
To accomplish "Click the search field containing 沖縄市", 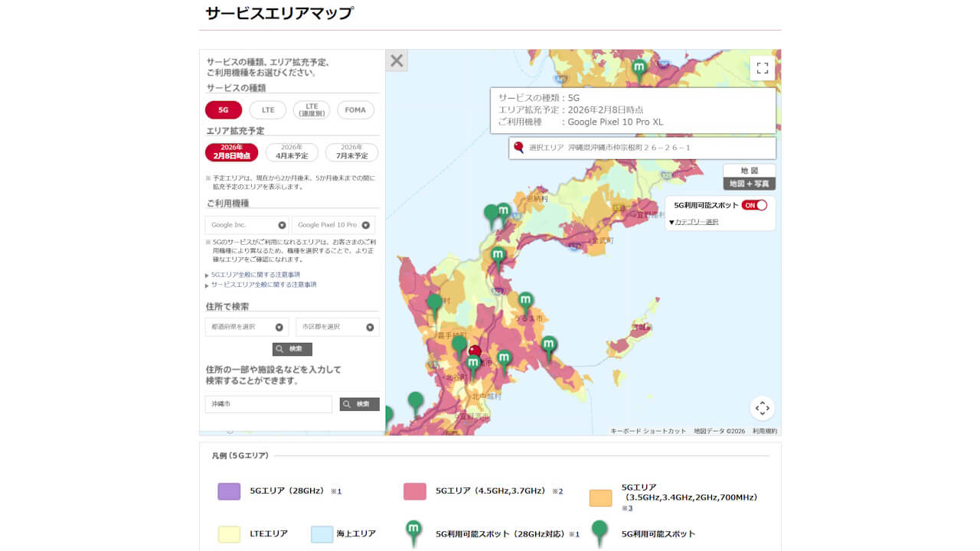I will point(268,404).
